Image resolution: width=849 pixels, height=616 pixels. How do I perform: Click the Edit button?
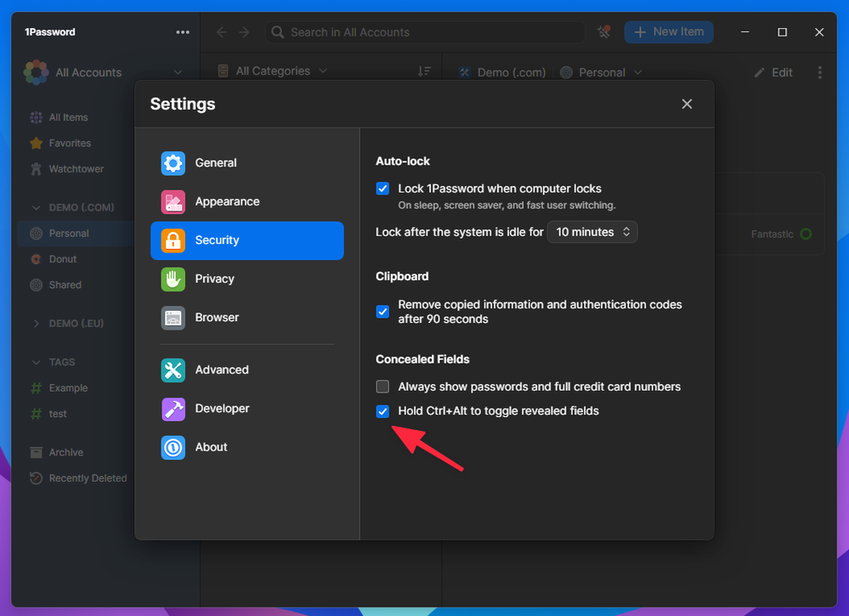pos(773,73)
